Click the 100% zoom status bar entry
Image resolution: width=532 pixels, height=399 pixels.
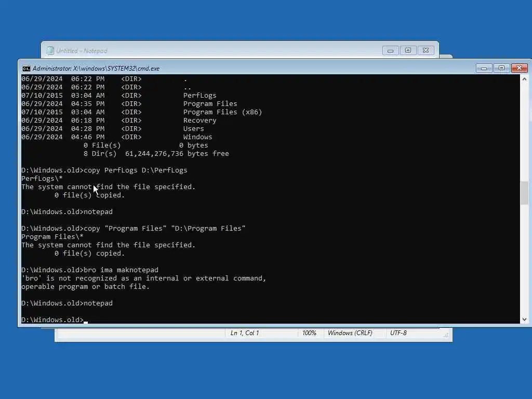[309, 333]
